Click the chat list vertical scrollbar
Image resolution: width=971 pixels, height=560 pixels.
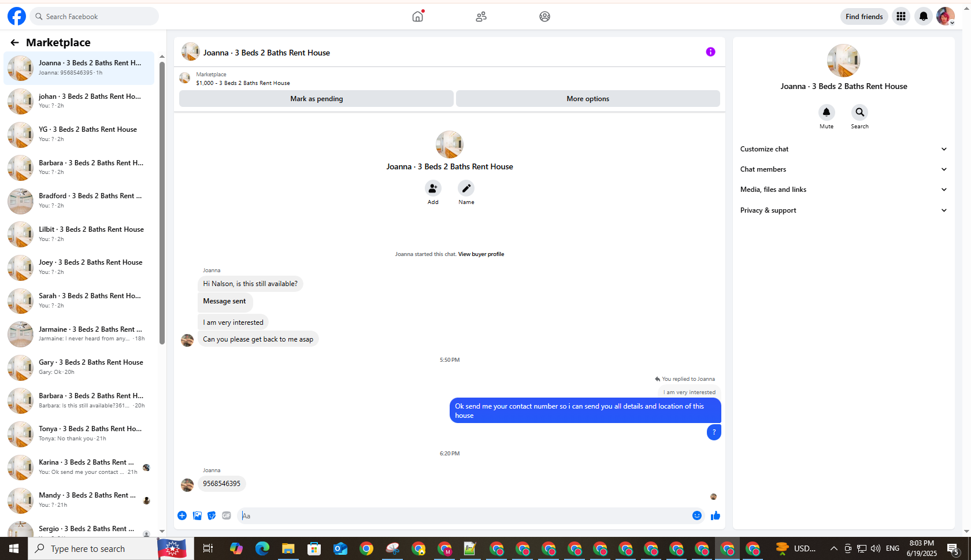pyautogui.click(x=162, y=202)
